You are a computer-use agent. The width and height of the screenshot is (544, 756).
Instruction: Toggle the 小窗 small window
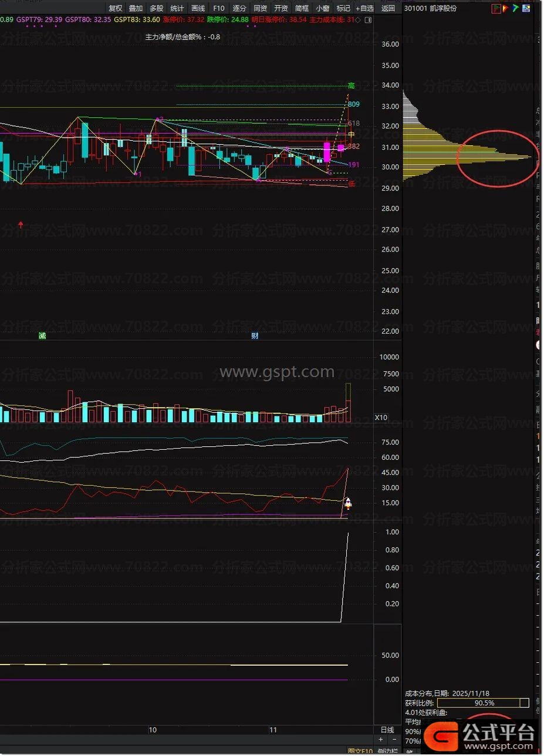[x=322, y=8]
